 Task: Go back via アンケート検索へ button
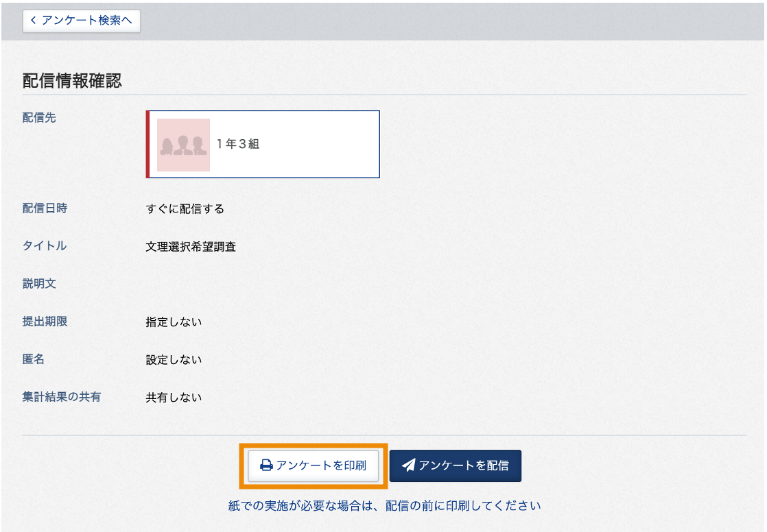click(x=82, y=21)
